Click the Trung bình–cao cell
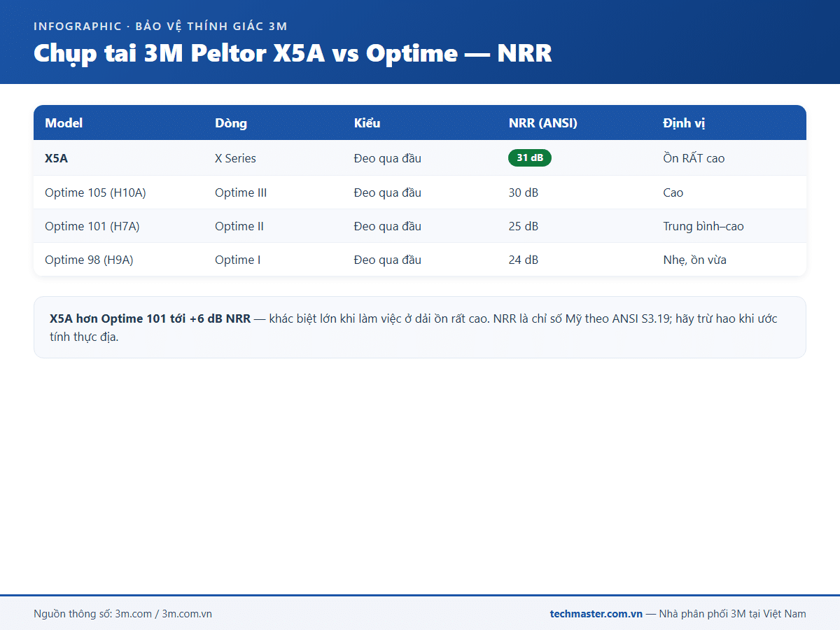 (703, 226)
